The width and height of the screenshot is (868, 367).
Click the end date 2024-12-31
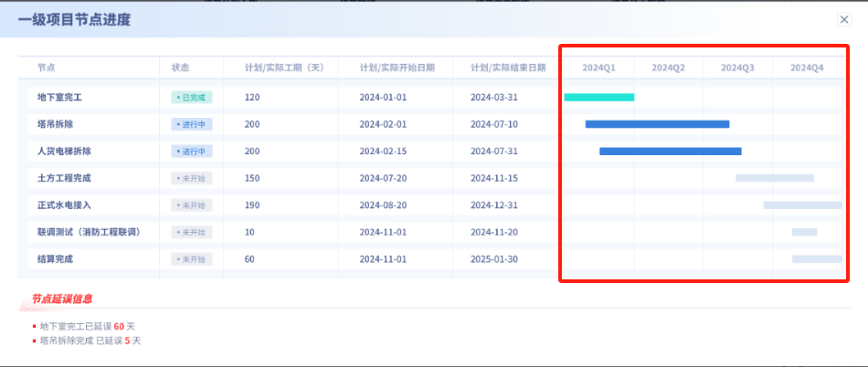pyautogui.click(x=494, y=205)
